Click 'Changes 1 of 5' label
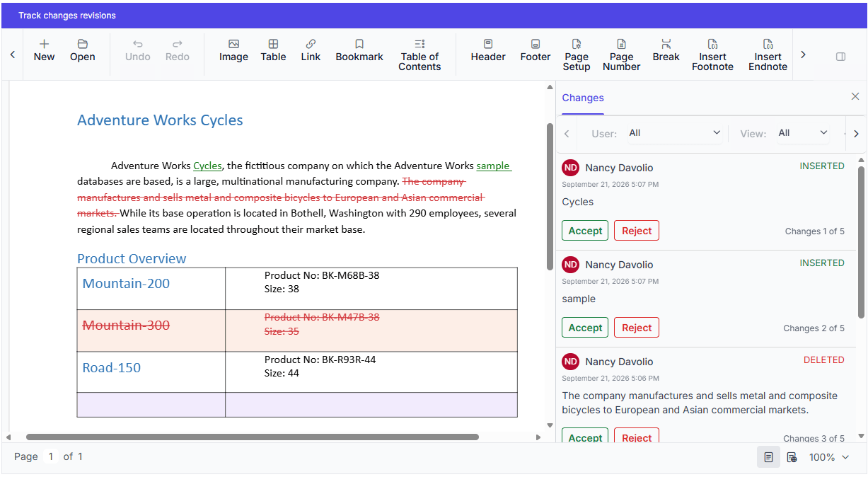The width and height of the screenshot is (868, 477). [x=815, y=231]
